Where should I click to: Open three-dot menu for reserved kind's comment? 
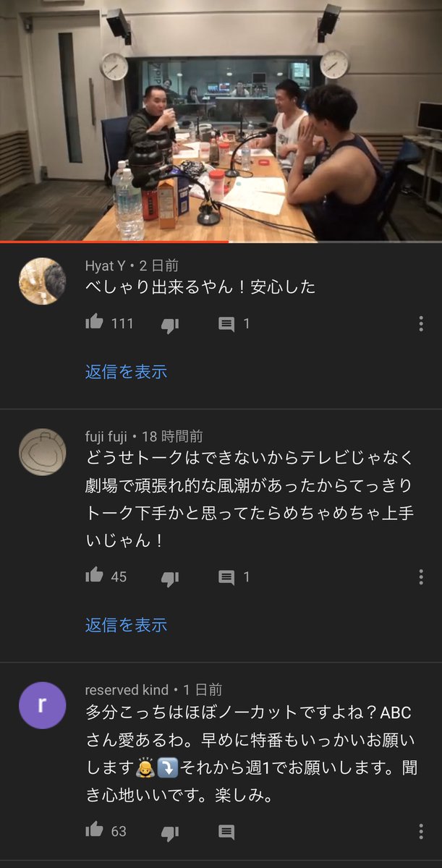tap(421, 830)
